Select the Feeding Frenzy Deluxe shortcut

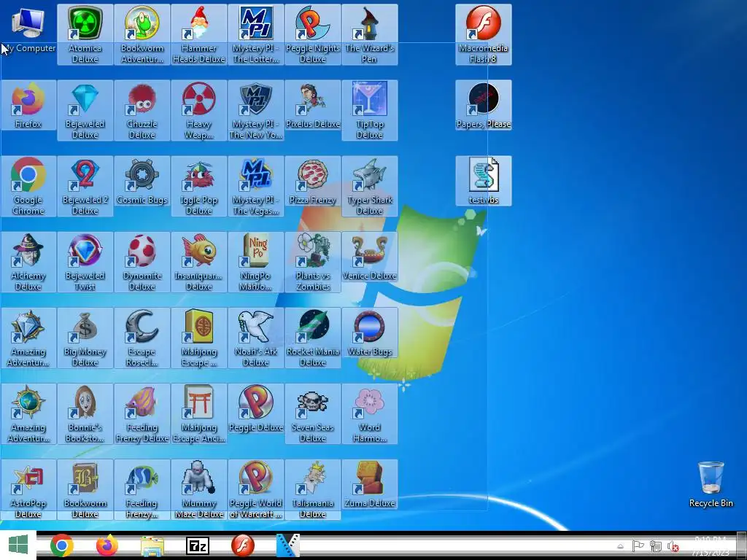(142, 413)
